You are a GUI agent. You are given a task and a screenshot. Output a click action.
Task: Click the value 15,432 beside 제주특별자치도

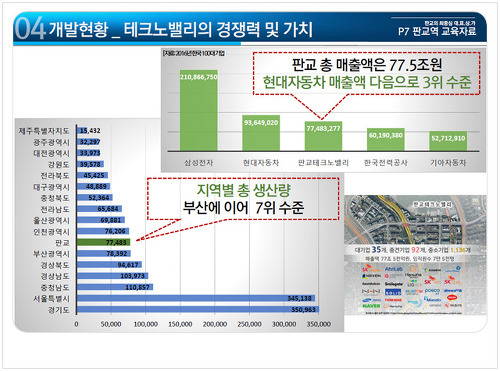click(90, 131)
